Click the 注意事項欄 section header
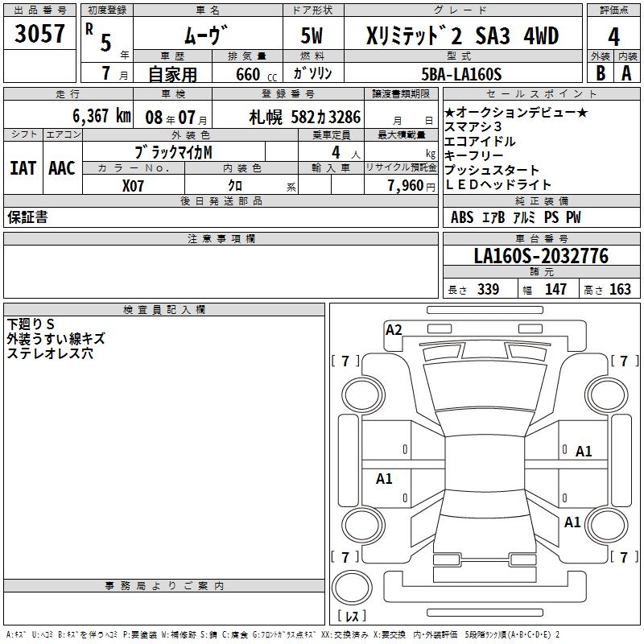The image size is (644, 644). point(221,238)
